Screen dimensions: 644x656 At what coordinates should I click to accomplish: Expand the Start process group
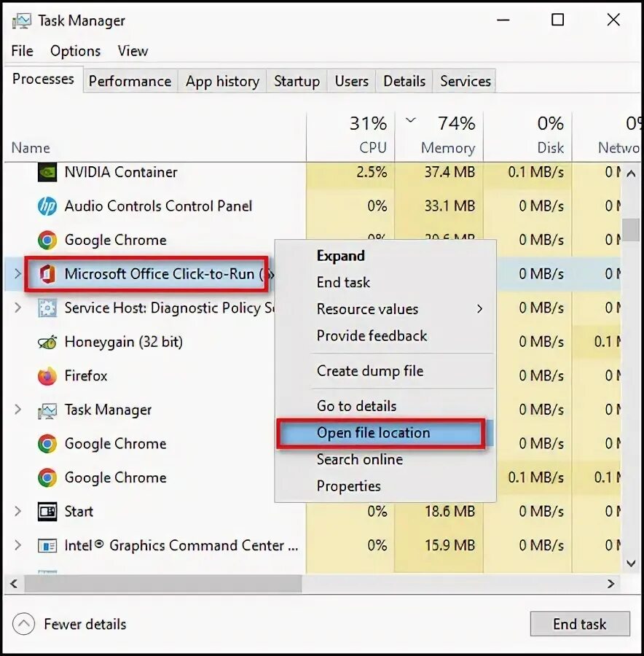[17, 511]
